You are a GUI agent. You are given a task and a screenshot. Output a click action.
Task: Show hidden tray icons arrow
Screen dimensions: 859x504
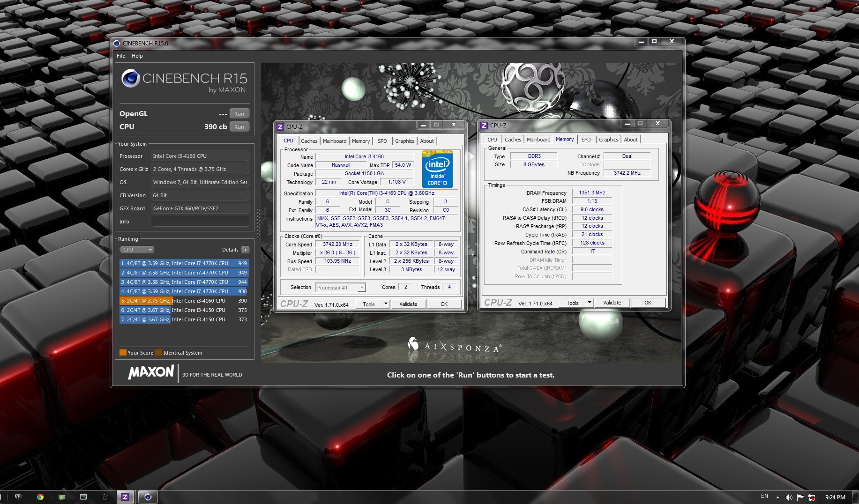[x=777, y=497]
